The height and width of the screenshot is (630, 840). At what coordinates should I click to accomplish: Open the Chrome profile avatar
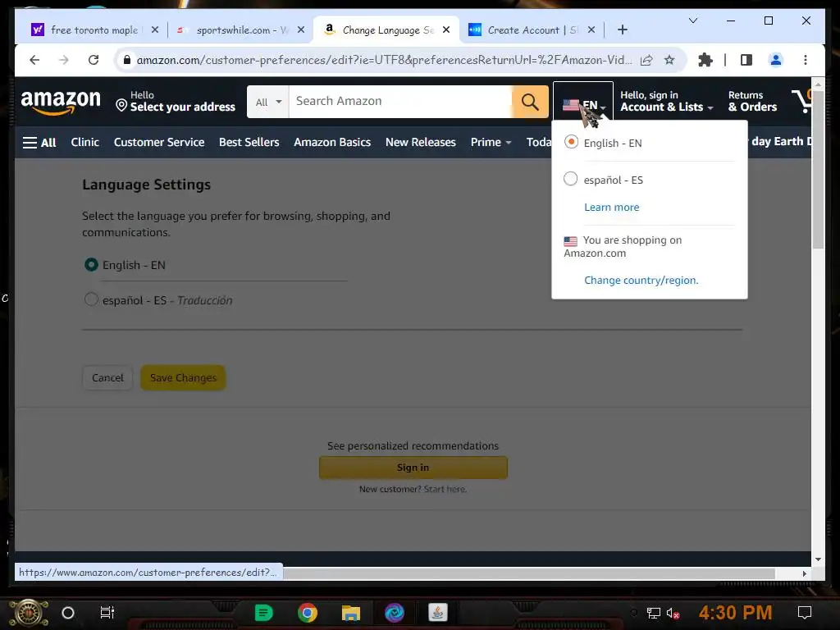click(x=776, y=60)
